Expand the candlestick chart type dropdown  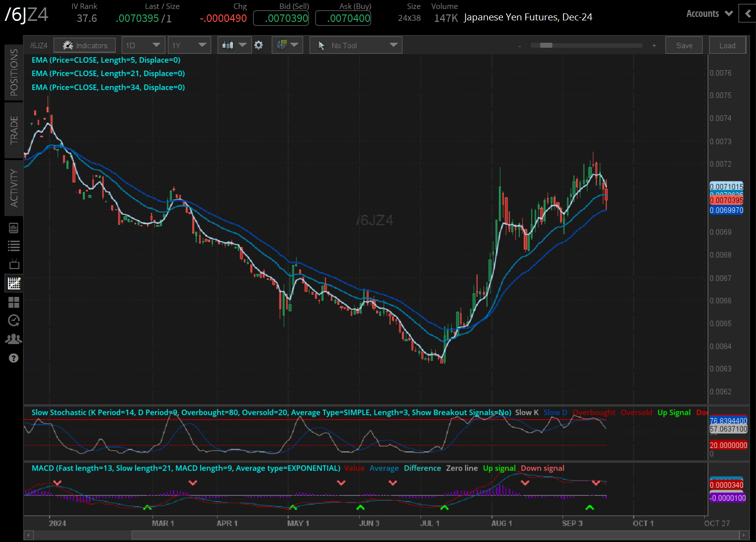234,45
